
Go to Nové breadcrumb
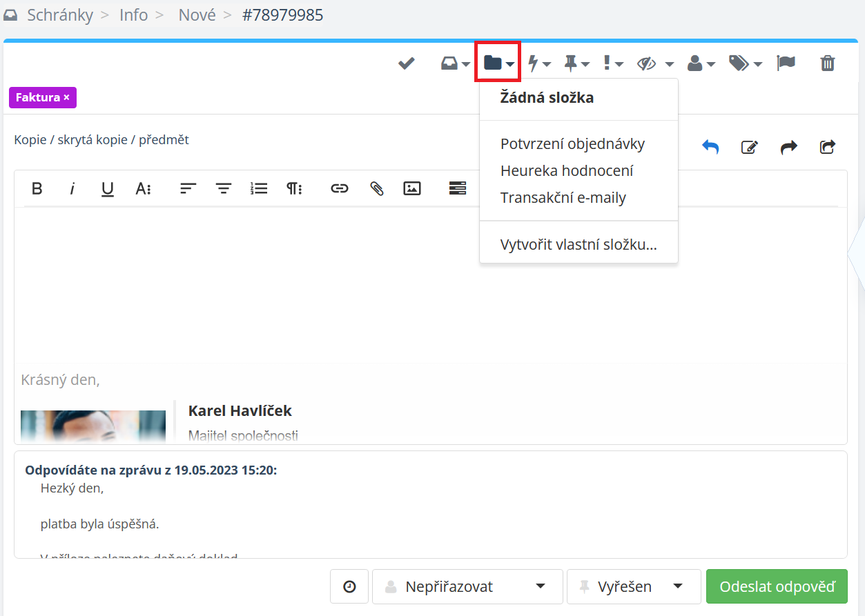click(x=197, y=15)
